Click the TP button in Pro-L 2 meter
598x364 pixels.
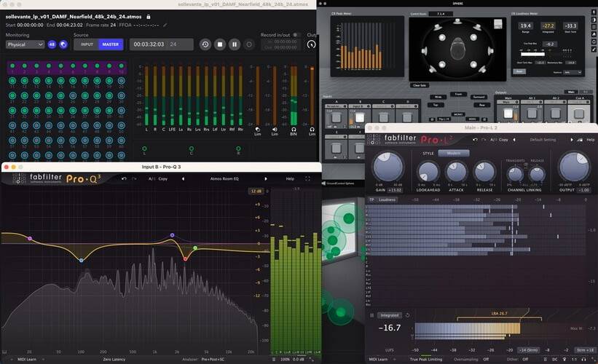pyautogui.click(x=371, y=199)
